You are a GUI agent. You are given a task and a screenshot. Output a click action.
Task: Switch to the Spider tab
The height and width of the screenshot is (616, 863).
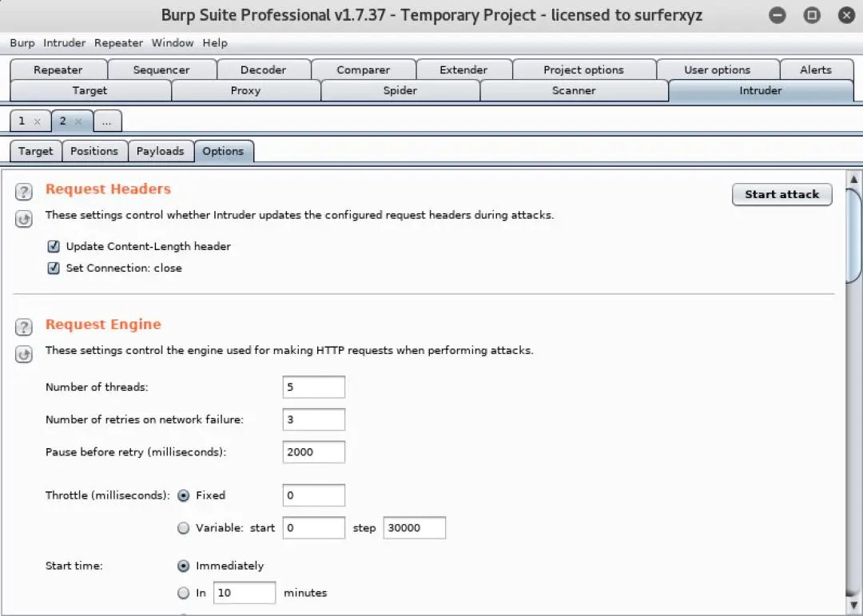(x=400, y=91)
